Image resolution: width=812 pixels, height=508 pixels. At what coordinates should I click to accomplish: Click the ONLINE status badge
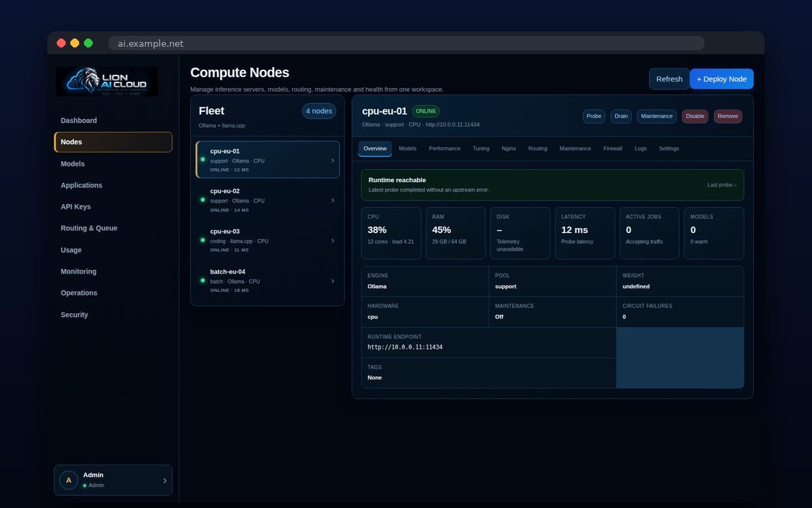pos(426,111)
